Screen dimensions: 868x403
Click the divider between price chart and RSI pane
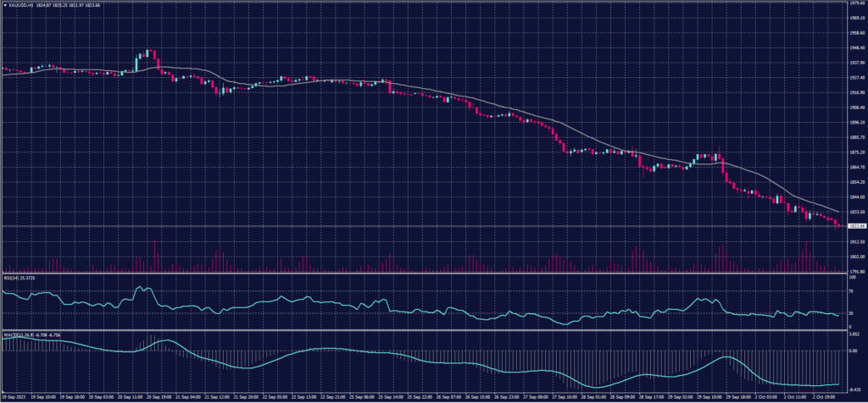click(424, 273)
